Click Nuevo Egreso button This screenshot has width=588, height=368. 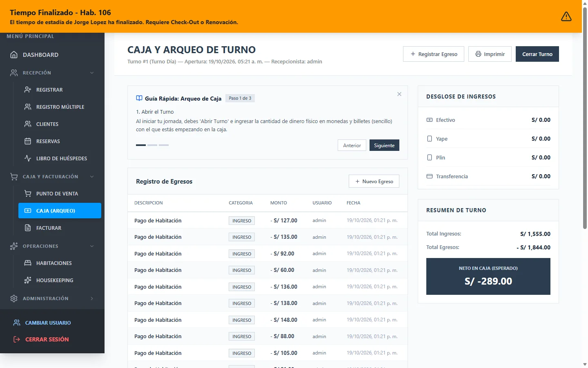(x=374, y=181)
